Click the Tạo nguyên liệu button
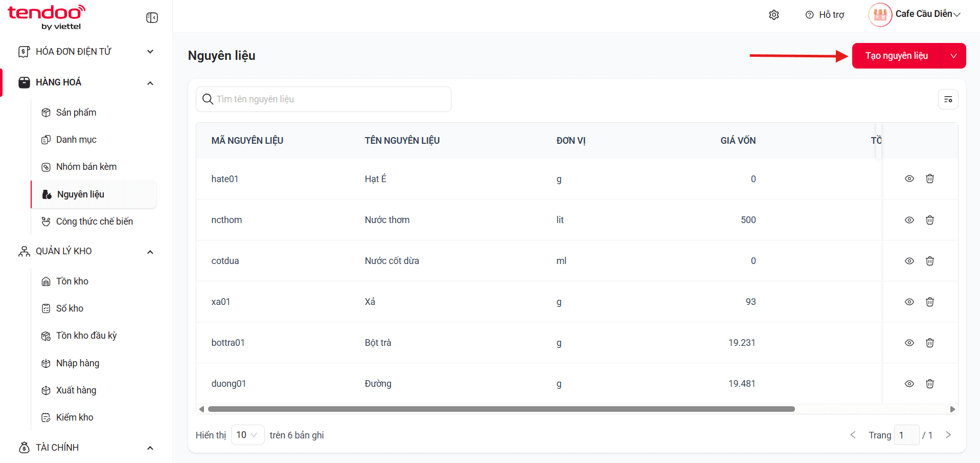 [897, 56]
